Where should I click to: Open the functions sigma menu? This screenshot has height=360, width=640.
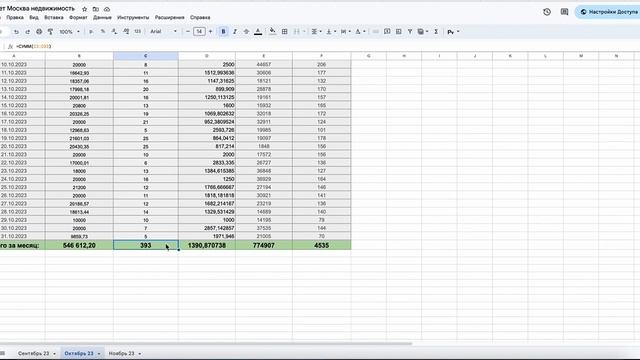(436, 31)
